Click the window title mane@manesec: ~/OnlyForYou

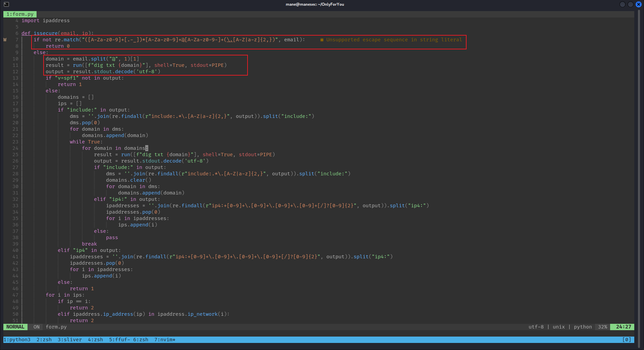coord(315,4)
